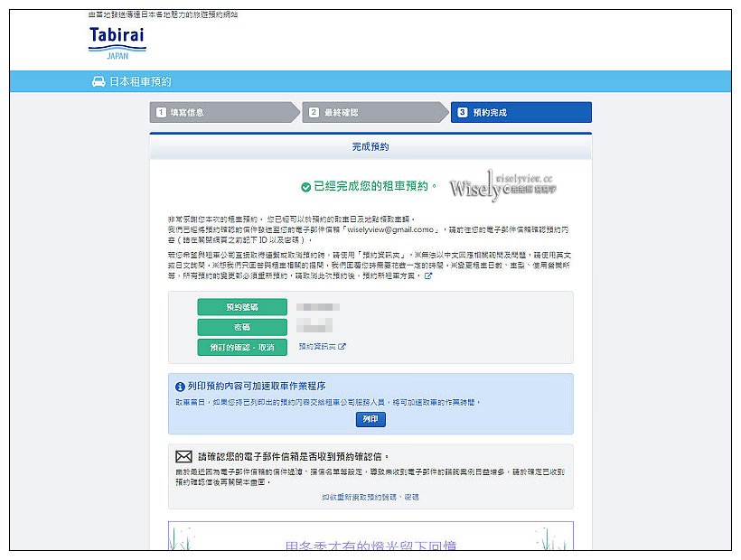Click the car icon in blue header

[98, 81]
